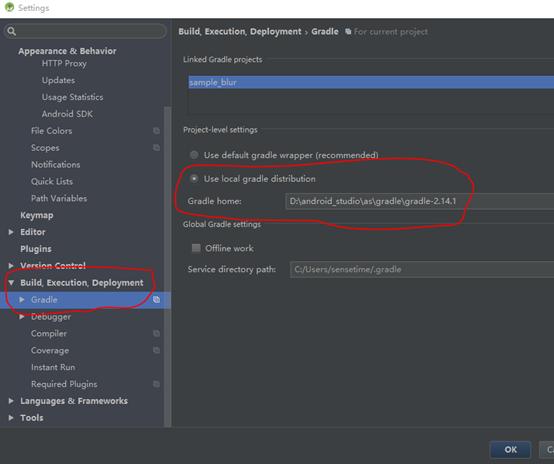Click the Android Studio icon in title bar
The image size is (554, 464).
point(9,7)
